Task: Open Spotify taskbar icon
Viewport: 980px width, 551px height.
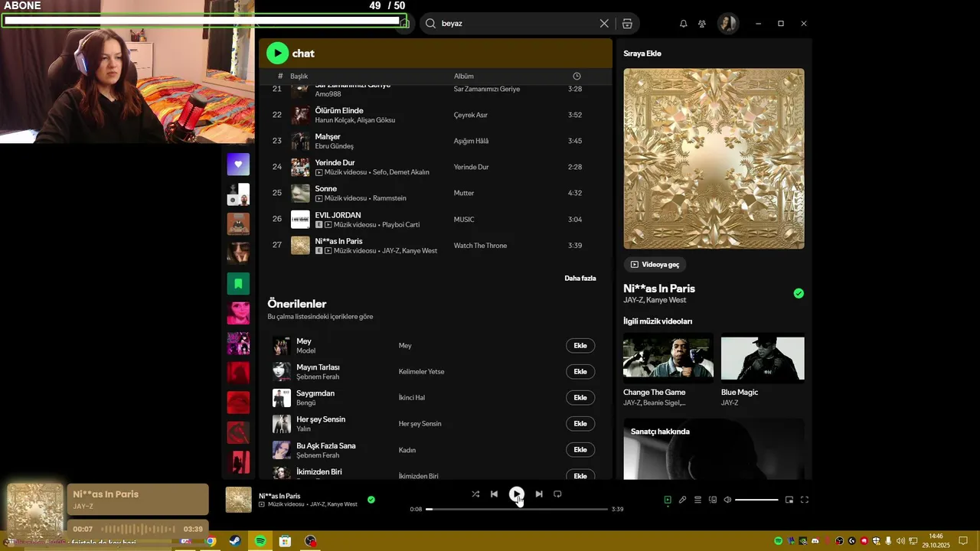Action: tap(260, 541)
